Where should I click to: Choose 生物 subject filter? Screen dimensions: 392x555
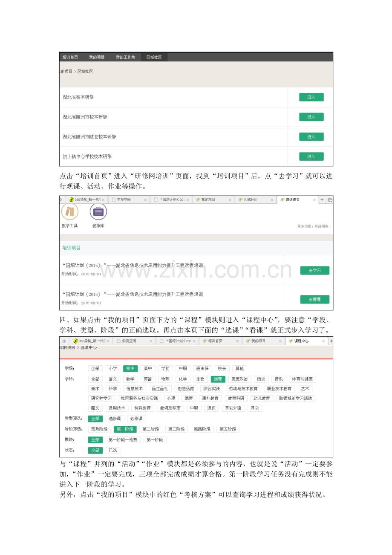tap(200, 379)
